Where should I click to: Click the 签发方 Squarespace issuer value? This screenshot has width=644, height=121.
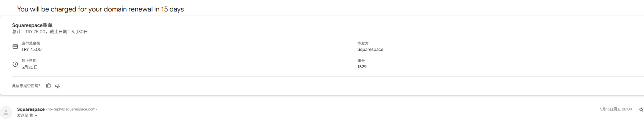pyautogui.click(x=370, y=49)
